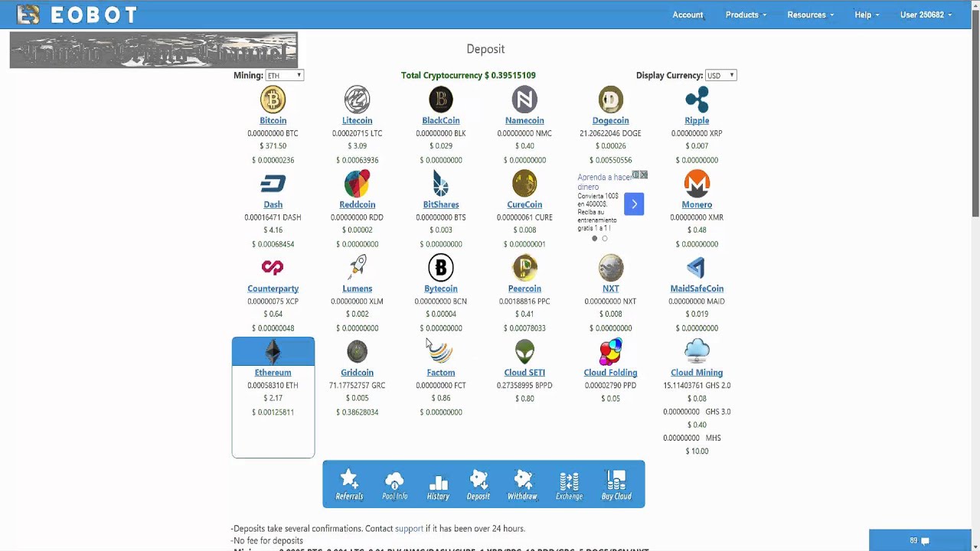Open Referrals from the bottom toolbar
Viewport: 980px width, 551px height.
(349, 485)
